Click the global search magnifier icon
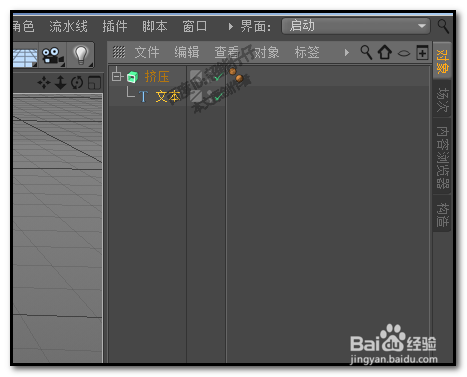The height and width of the screenshot is (377, 467). point(443,26)
